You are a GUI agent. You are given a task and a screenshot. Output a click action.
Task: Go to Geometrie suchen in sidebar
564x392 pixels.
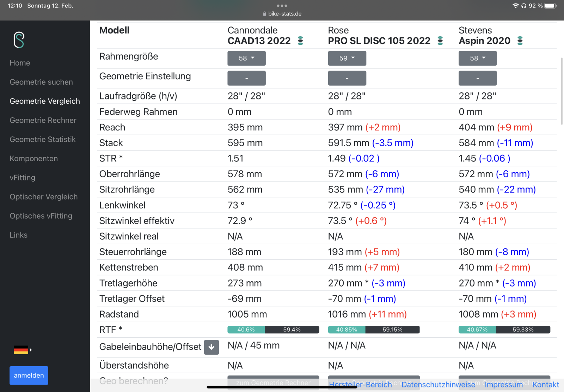point(41,82)
